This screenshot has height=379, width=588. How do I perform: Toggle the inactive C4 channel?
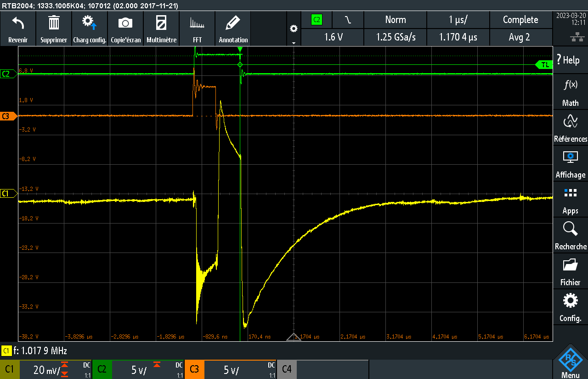(287, 369)
